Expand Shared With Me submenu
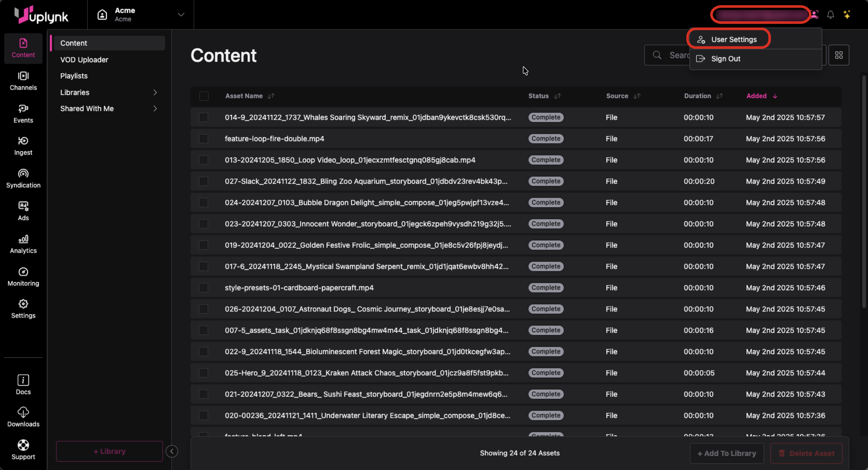The width and height of the screenshot is (868, 470). tap(155, 109)
